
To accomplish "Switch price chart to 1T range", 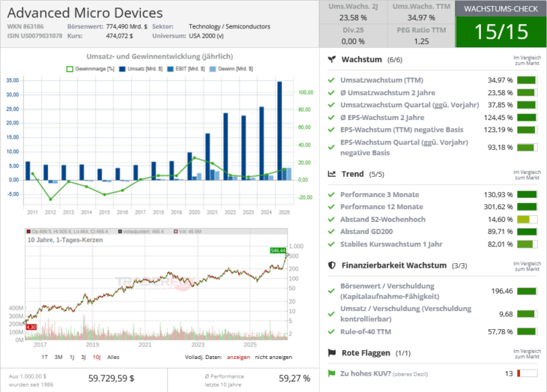I will coord(45,357).
